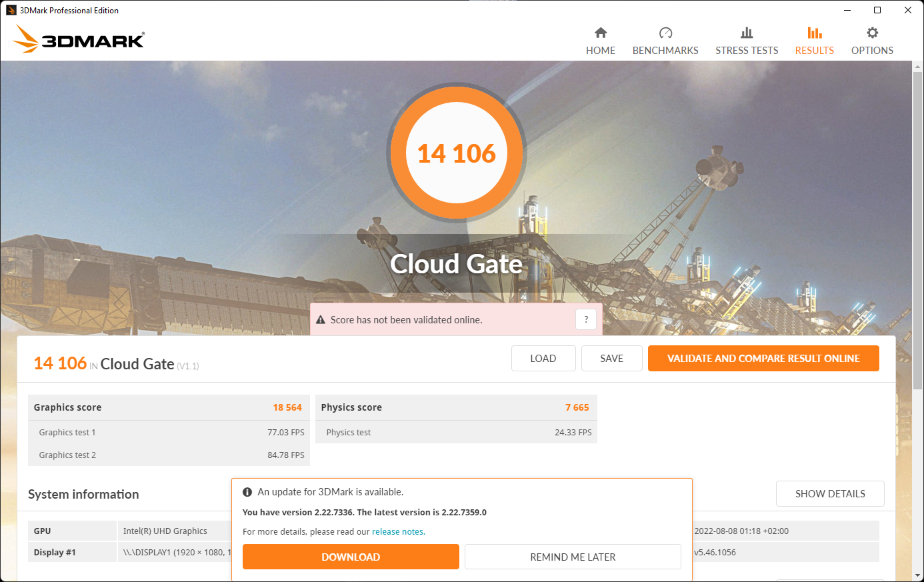The width and height of the screenshot is (924, 582).
Task: Switch to STRESS TESTS tab label
Action: (747, 51)
